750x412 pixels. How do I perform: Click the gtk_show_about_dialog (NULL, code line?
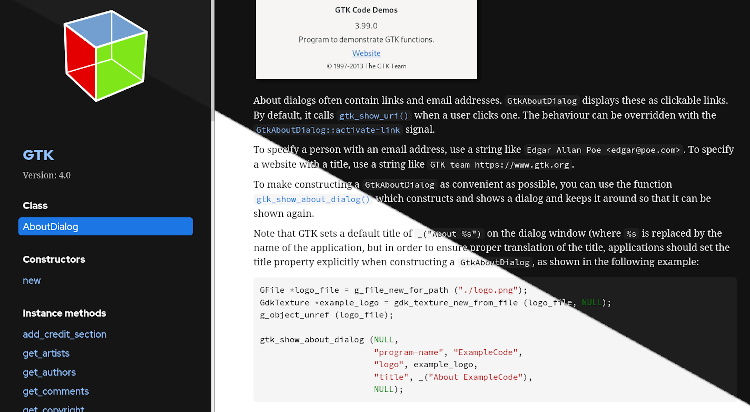pyautogui.click(x=329, y=340)
